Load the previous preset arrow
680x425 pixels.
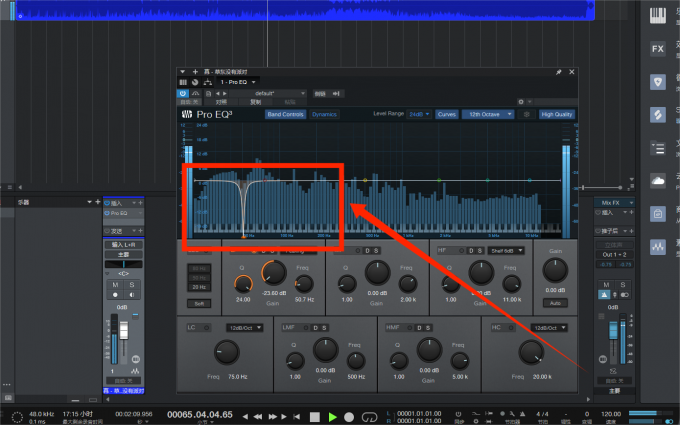pos(218,93)
